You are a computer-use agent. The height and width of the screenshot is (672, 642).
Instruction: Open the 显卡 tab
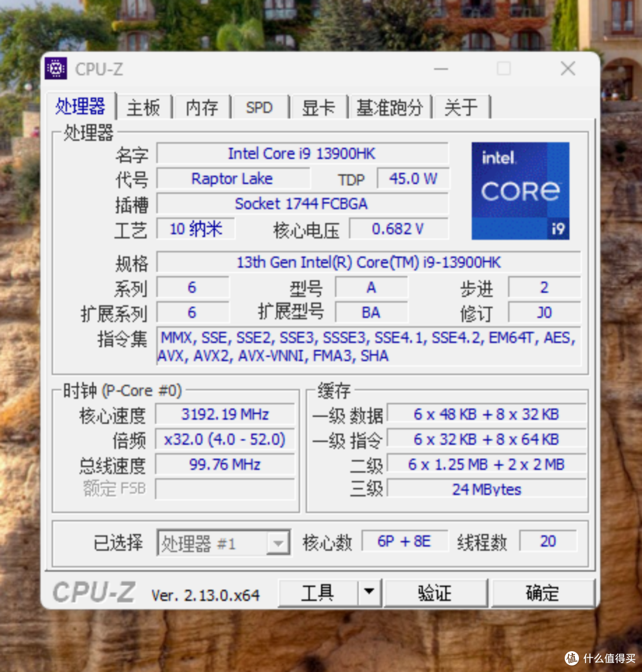coord(318,107)
